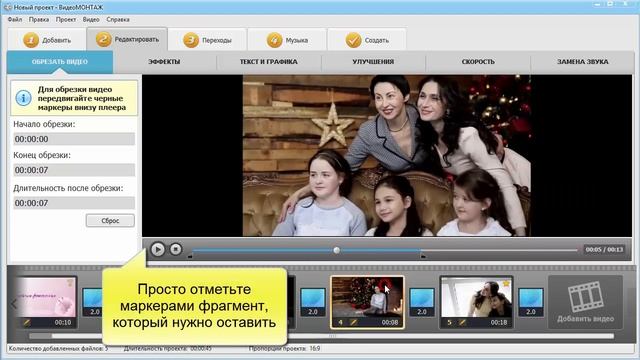Select the Редактировать step tab
640x360 pixels.
point(127,39)
